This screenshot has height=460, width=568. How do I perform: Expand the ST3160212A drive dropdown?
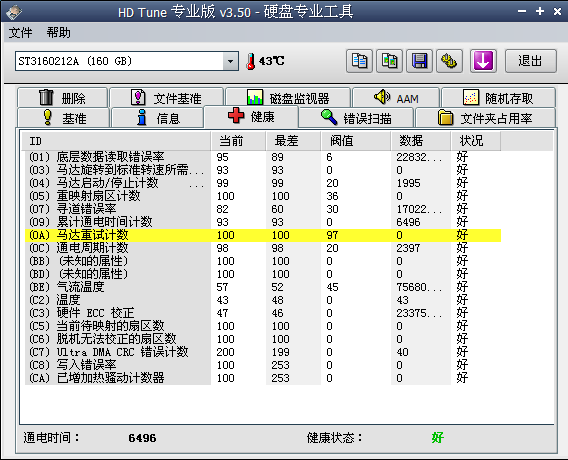(230, 61)
